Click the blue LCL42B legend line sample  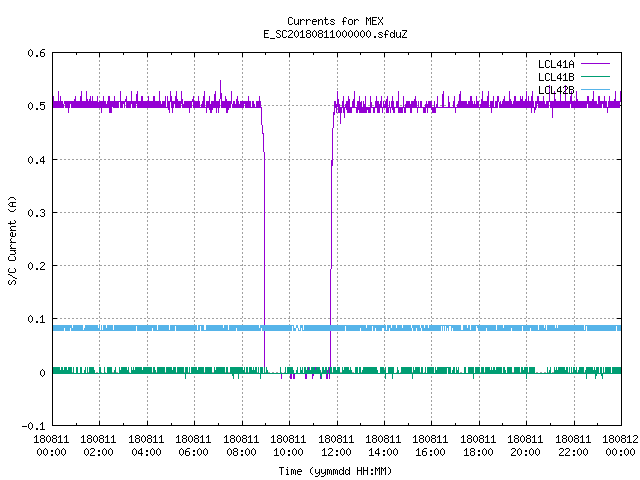[x=595, y=89]
